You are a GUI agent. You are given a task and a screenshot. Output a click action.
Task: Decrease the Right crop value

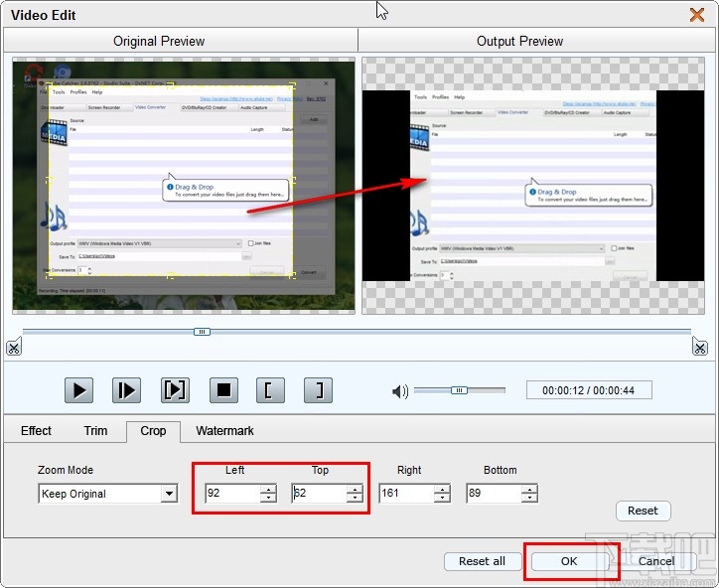(x=443, y=498)
